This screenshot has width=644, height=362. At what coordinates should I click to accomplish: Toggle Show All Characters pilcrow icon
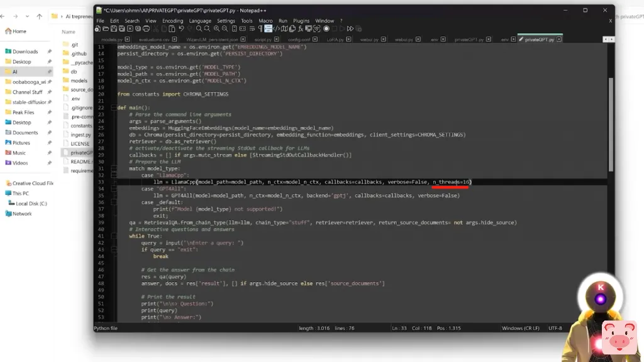coord(260,29)
